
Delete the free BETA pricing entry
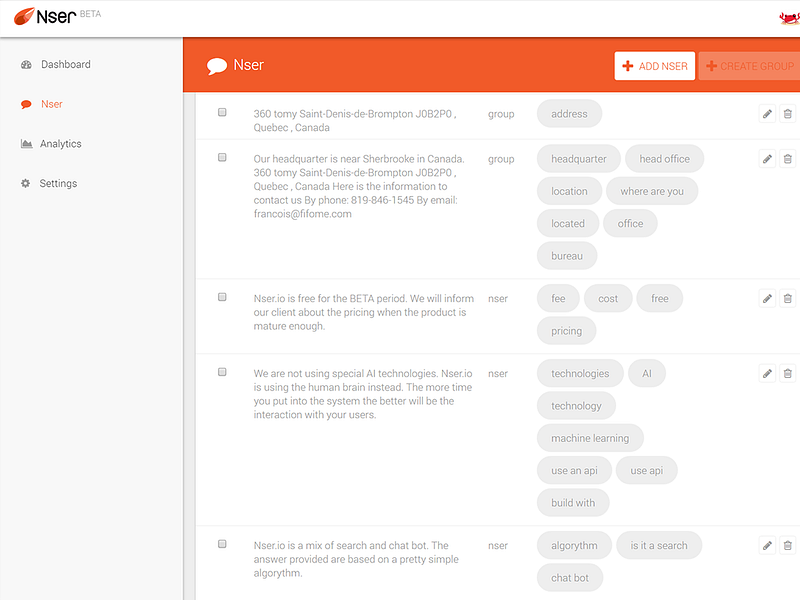coord(788,298)
